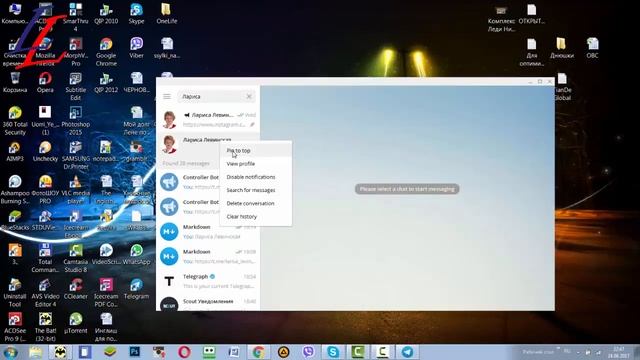Click the ACDSee Pro 9 desktop icon
The width and height of the screenshot is (640, 360).
(x=15, y=327)
